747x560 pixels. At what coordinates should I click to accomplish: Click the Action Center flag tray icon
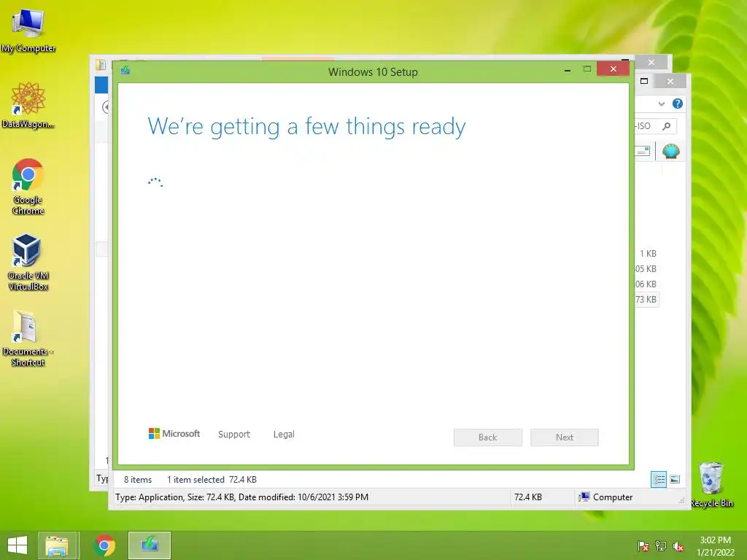(x=643, y=546)
